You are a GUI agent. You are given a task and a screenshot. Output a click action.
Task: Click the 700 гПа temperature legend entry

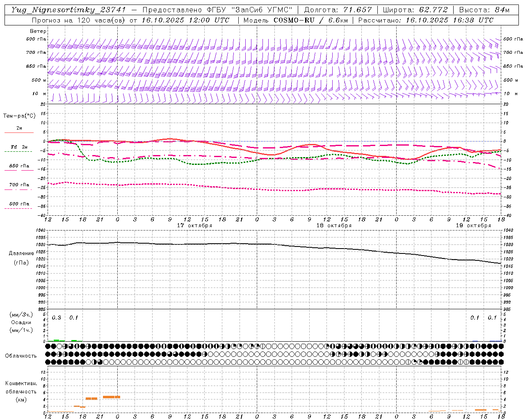tap(19, 185)
